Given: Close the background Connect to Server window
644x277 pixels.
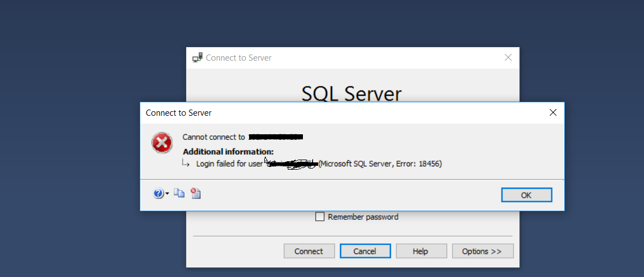Looking at the screenshot, I should click(508, 57).
